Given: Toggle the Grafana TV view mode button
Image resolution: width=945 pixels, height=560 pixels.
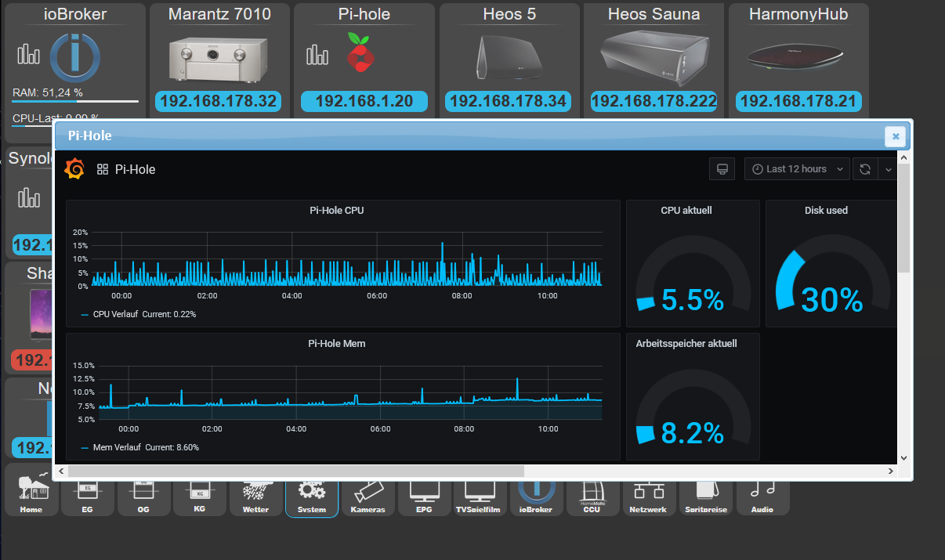Looking at the screenshot, I should click(722, 169).
